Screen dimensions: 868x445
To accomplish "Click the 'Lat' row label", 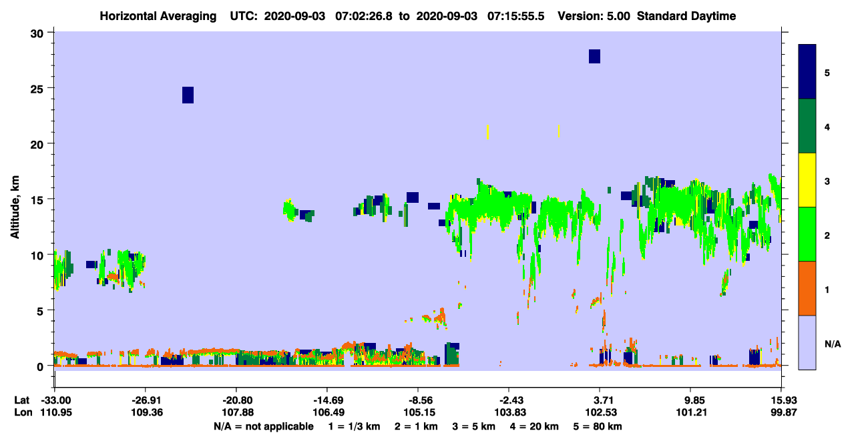I will (x=22, y=400).
